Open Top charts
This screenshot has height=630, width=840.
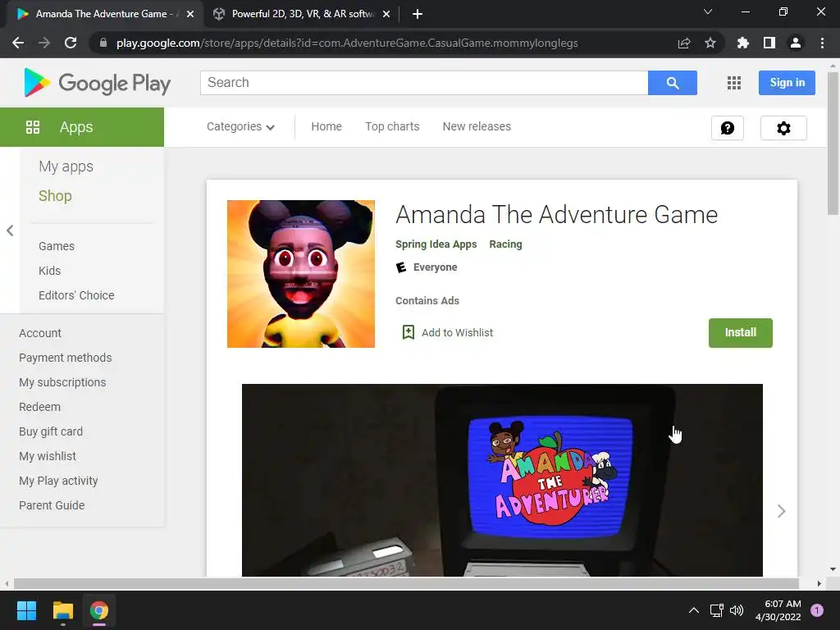[x=392, y=127]
